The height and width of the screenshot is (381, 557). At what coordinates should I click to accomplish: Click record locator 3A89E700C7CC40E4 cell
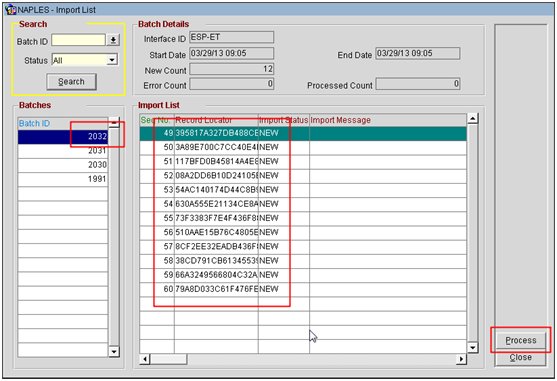[216, 148]
